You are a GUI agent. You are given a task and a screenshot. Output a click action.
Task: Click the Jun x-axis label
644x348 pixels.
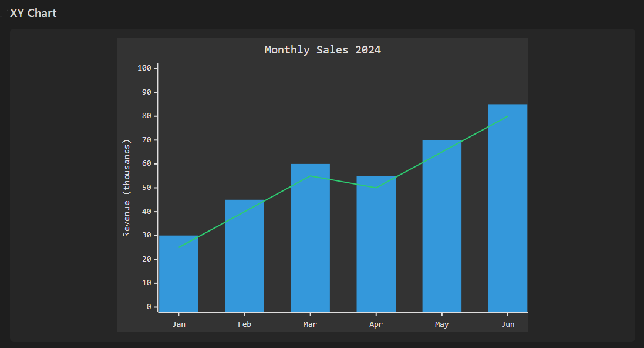[507, 324]
